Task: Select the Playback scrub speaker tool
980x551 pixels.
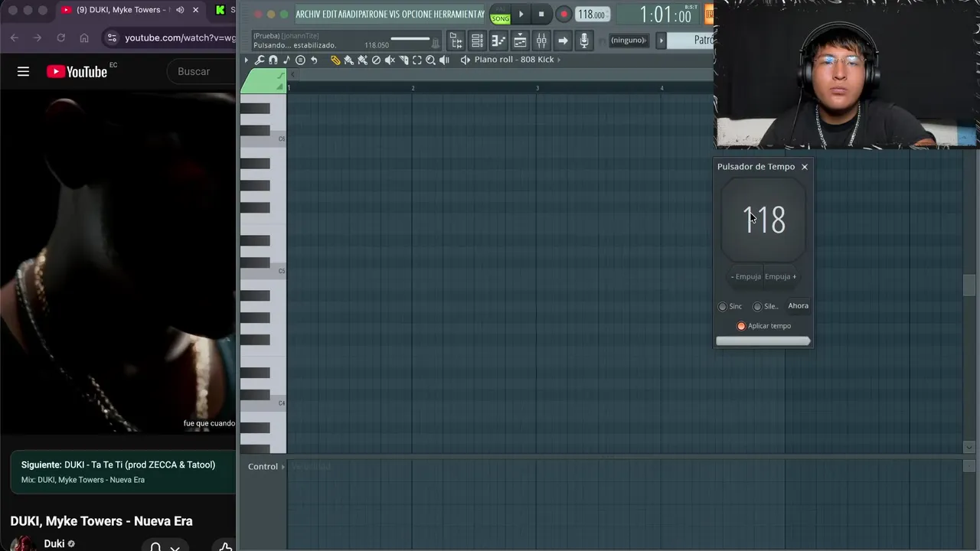Action: coord(444,60)
